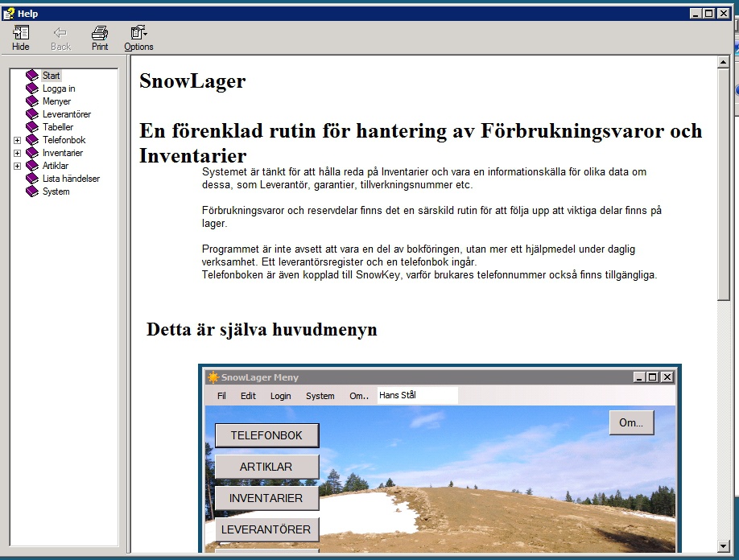Open the Lista händelser topic
Screen dimensions: 739x560
coord(71,179)
